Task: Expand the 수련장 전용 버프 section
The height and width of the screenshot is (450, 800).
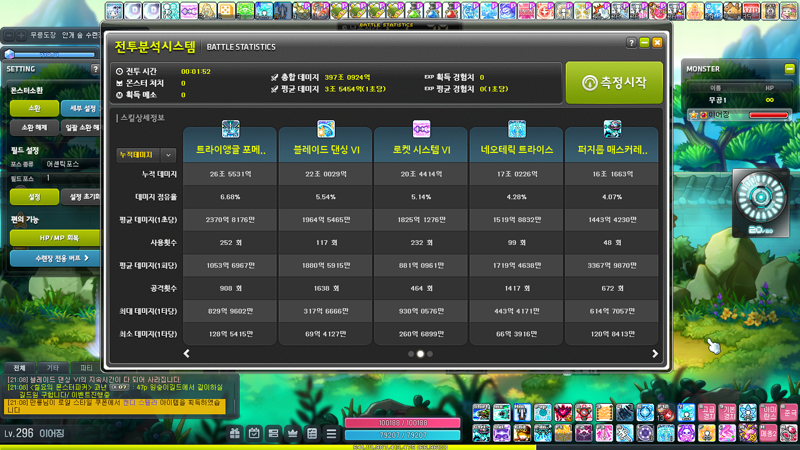Action: click(x=55, y=258)
